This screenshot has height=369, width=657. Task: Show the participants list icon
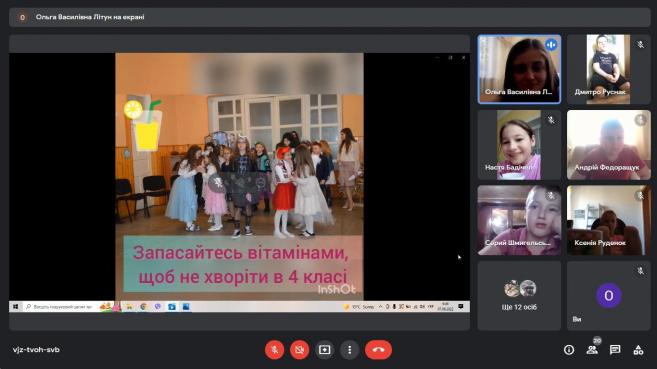(592, 350)
